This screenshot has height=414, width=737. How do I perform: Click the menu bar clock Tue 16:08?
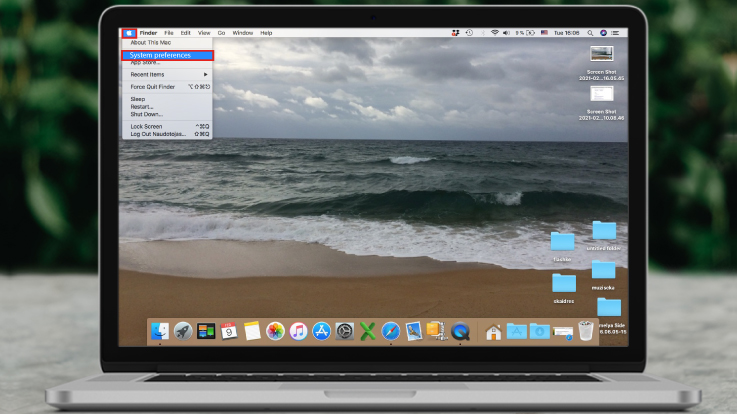pos(567,33)
